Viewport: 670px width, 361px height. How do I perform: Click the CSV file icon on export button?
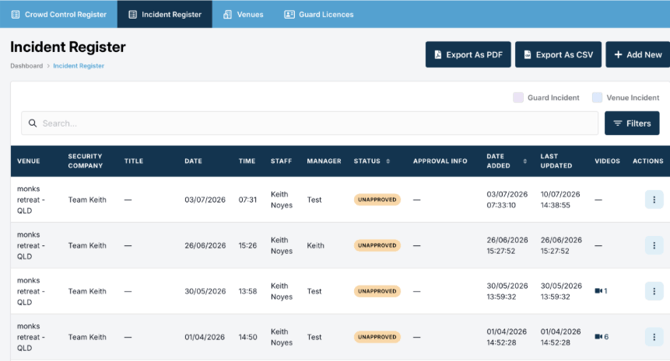click(528, 55)
